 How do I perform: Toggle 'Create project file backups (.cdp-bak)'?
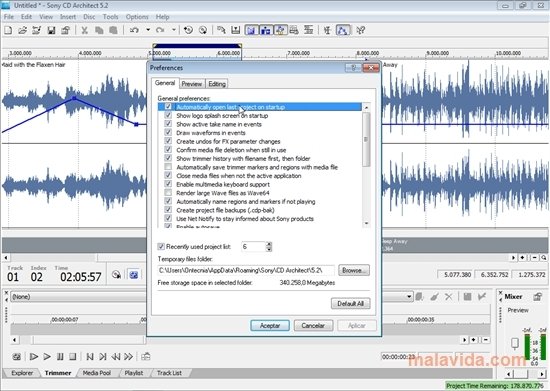tap(168, 210)
